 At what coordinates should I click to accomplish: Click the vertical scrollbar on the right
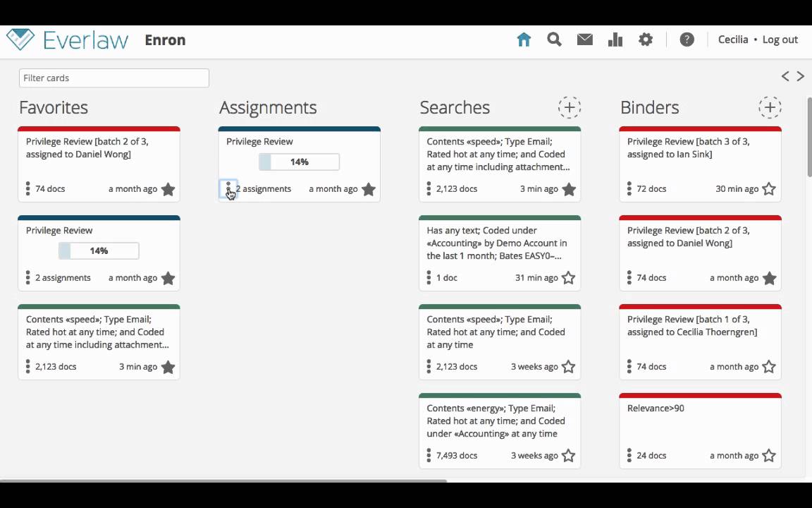point(809,138)
